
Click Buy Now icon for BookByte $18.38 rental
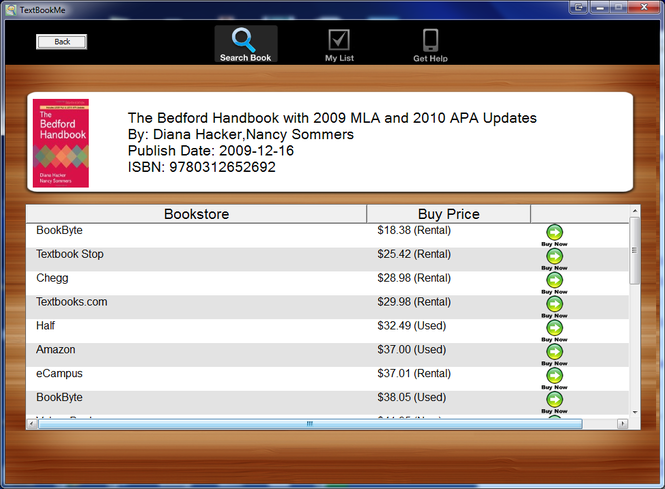point(554,233)
